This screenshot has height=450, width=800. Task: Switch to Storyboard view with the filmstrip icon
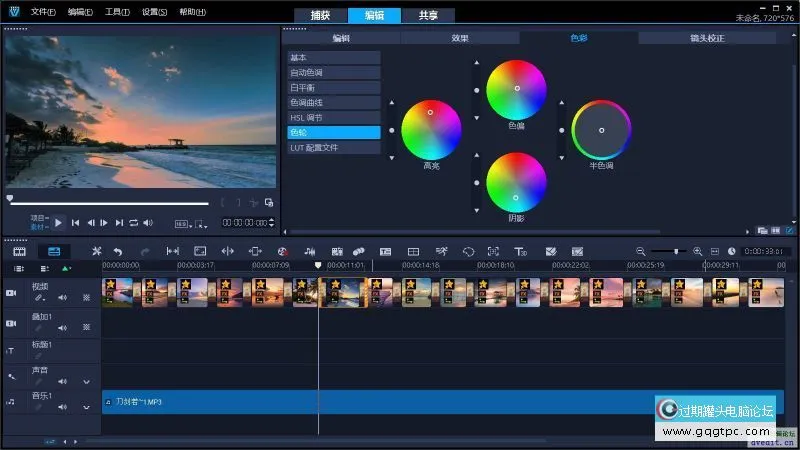coord(19,251)
